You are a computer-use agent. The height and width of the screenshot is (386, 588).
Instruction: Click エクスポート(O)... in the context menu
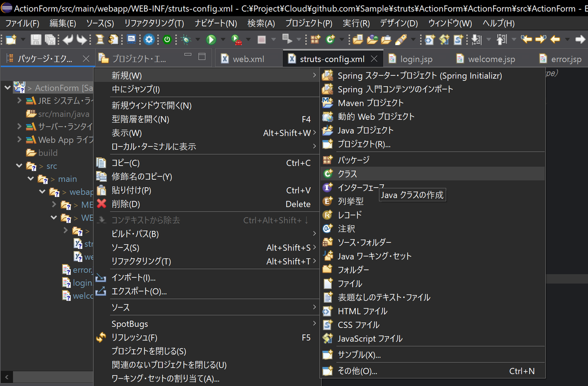206,291
